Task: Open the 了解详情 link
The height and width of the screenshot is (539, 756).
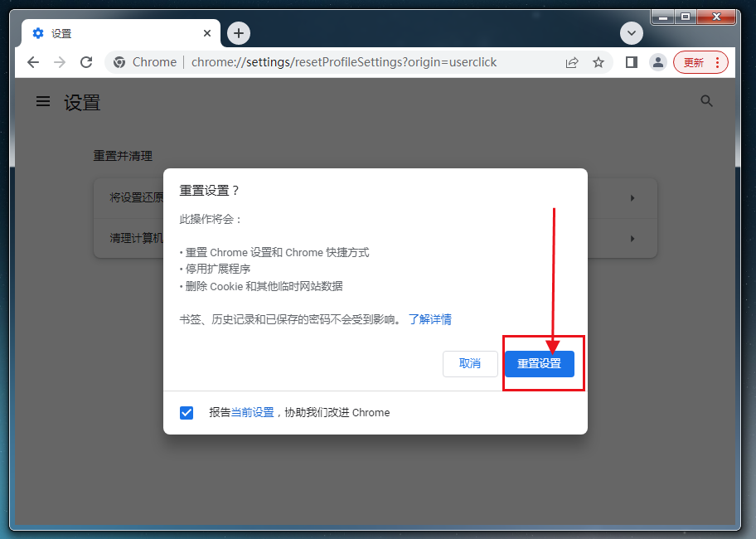Action: coord(430,319)
